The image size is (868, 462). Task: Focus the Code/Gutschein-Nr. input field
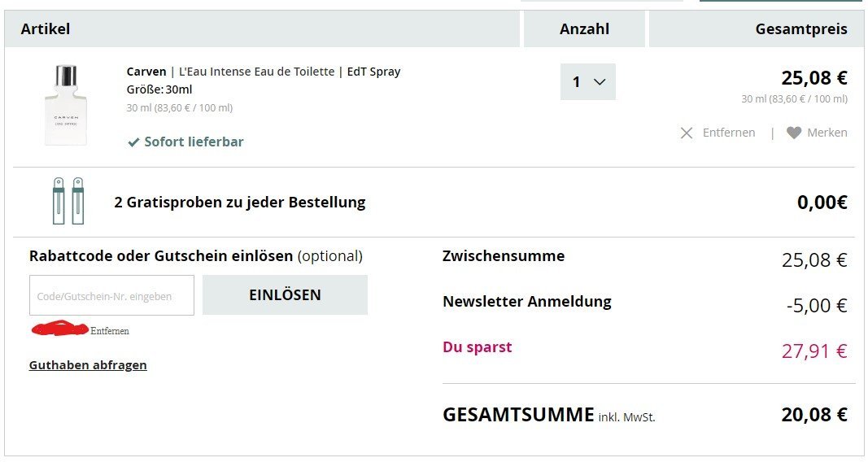pyautogui.click(x=111, y=295)
